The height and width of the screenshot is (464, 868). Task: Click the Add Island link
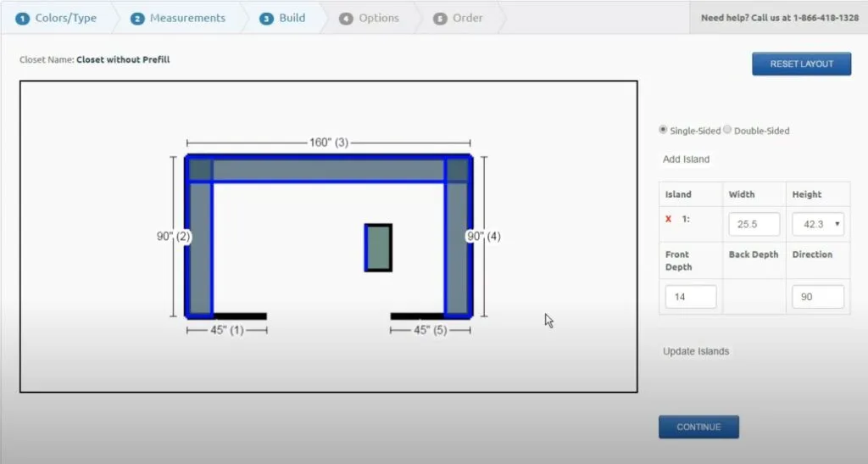[x=686, y=159]
